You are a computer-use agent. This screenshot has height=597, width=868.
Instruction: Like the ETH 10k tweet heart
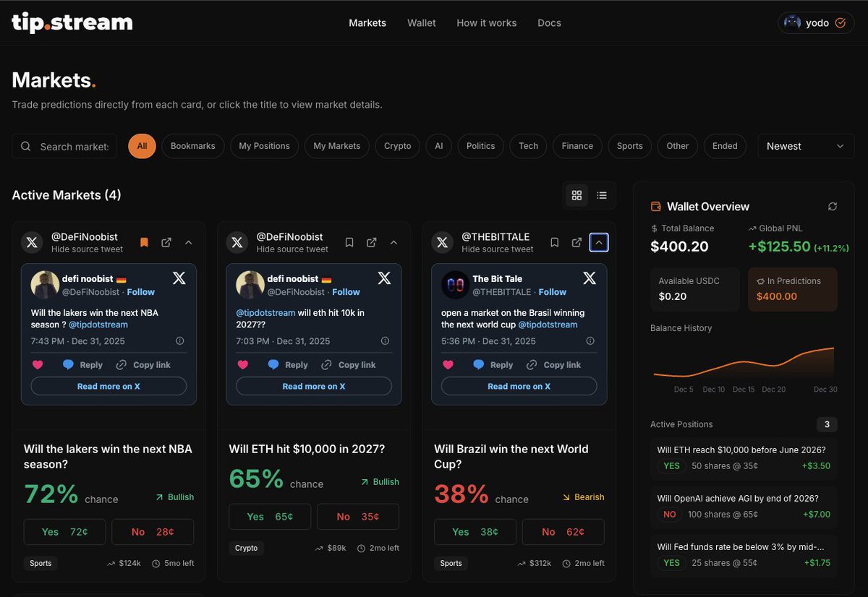click(243, 365)
